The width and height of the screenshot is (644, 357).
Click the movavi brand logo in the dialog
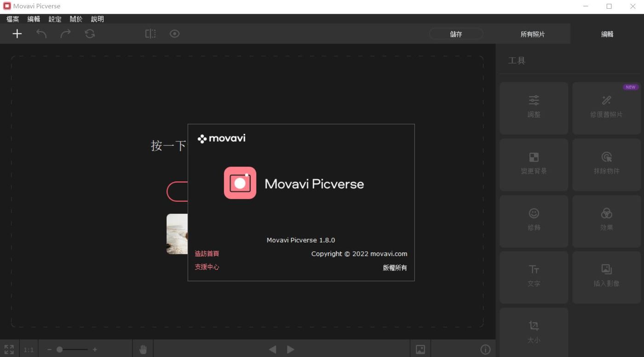(221, 138)
